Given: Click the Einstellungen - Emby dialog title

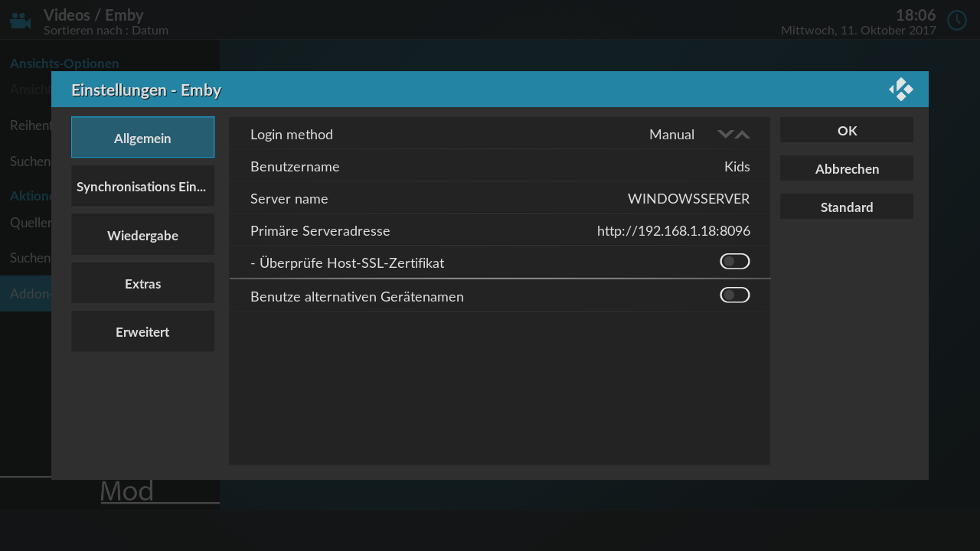Looking at the screenshot, I should [146, 90].
